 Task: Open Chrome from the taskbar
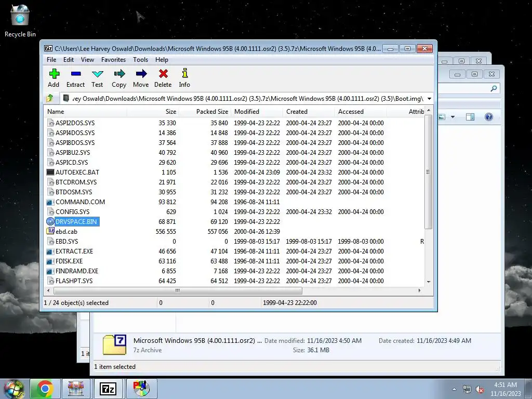[x=45, y=389]
